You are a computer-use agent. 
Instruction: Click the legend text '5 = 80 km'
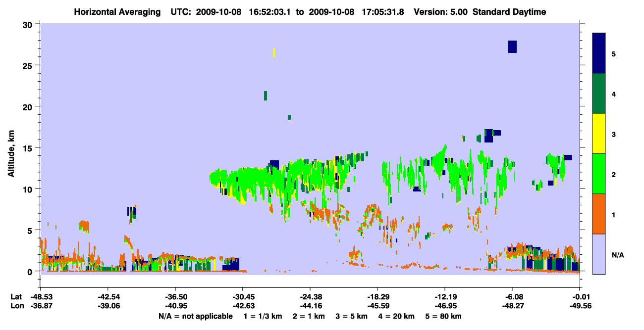pyautogui.click(x=444, y=316)
